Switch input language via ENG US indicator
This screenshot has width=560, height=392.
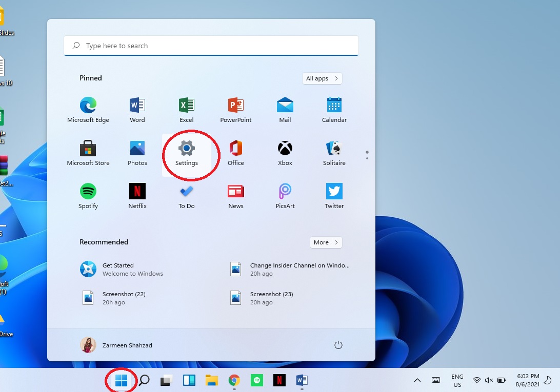point(456,380)
